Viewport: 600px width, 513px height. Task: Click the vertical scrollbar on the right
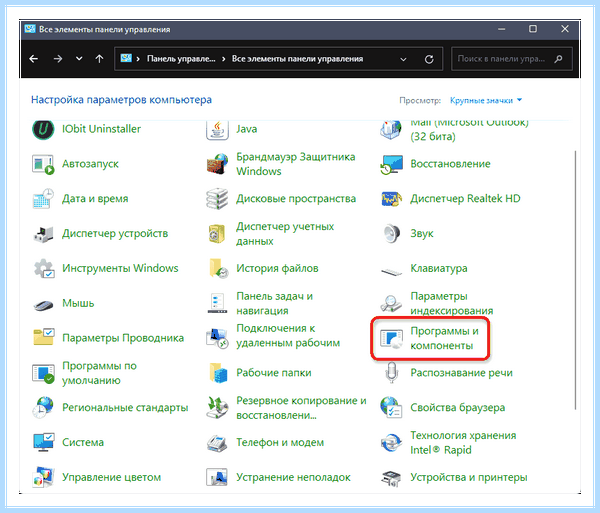575,281
